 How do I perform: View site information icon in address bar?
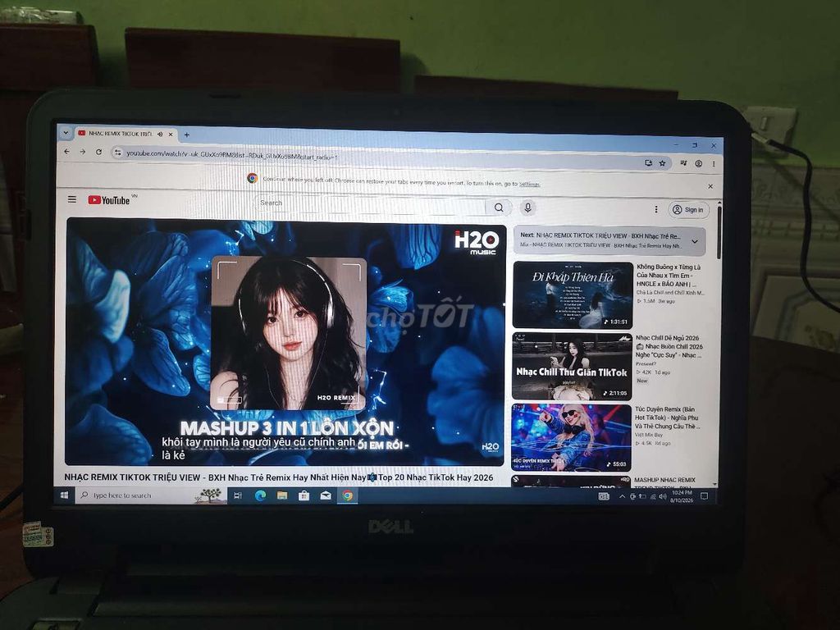(x=118, y=153)
